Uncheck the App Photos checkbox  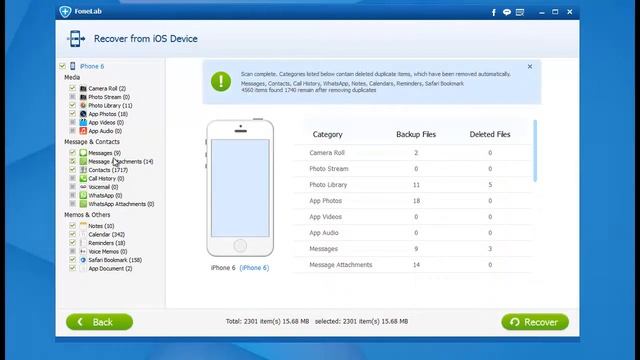pyautogui.click(x=73, y=114)
